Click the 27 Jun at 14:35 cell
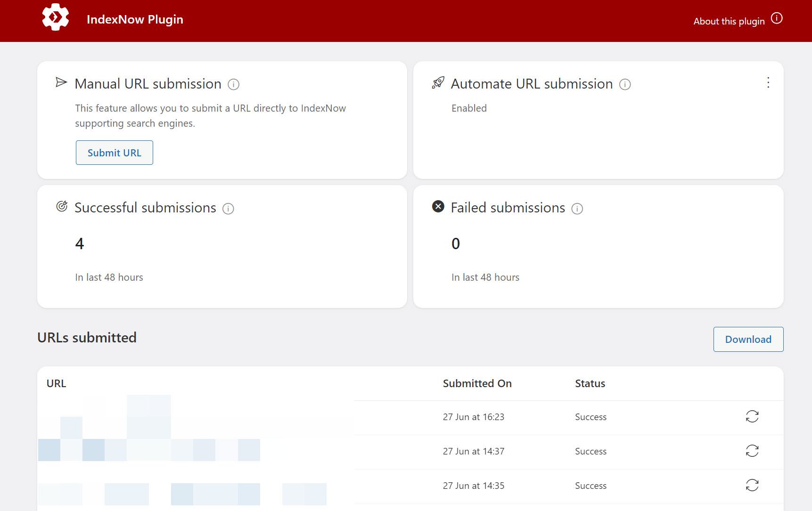Image resolution: width=812 pixels, height=511 pixels. pyautogui.click(x=474, y=486)
